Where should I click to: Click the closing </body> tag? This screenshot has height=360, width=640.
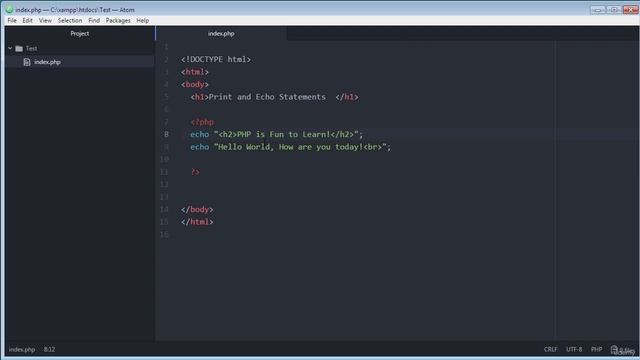coord(197,209)
